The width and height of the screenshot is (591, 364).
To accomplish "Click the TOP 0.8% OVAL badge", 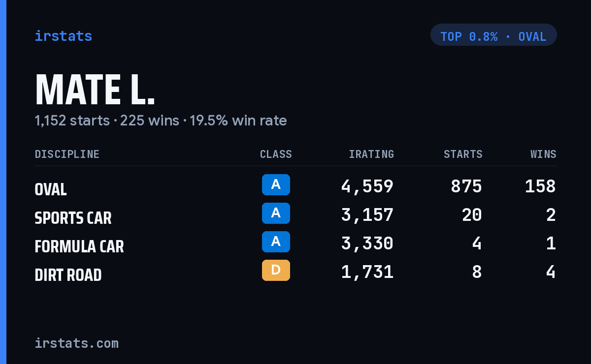I will point(493,35).
